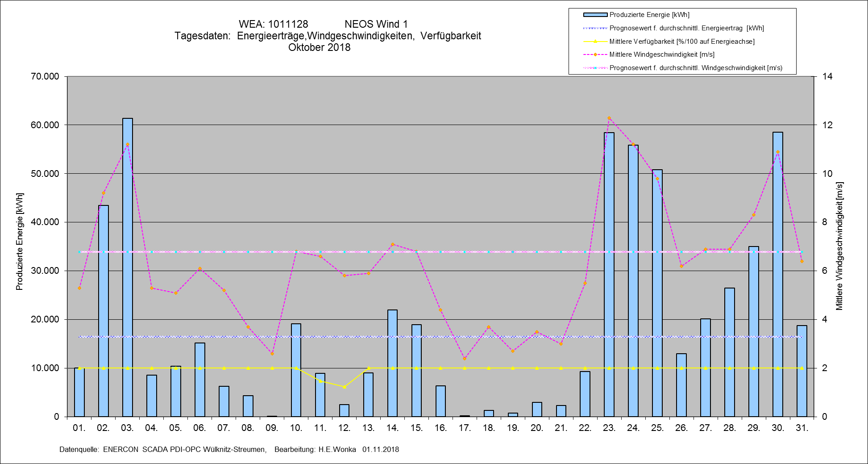This screenshot has height=464, width=868.
Task: Select the chart title line Oktober 2018
Action: 319,47
